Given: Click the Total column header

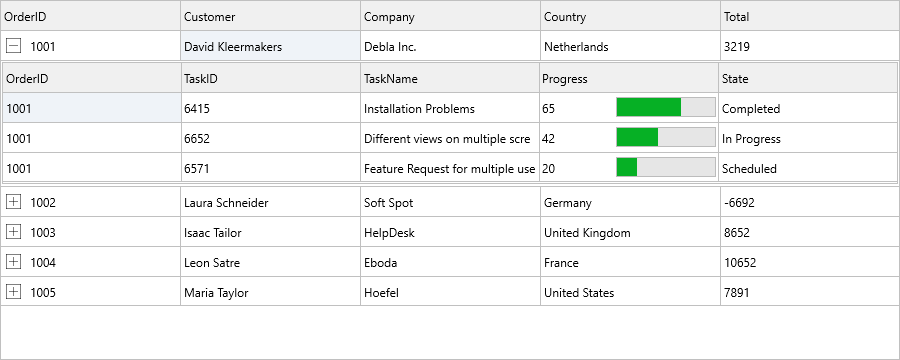Looking at the screenshot, I should (x=809, y=16).
